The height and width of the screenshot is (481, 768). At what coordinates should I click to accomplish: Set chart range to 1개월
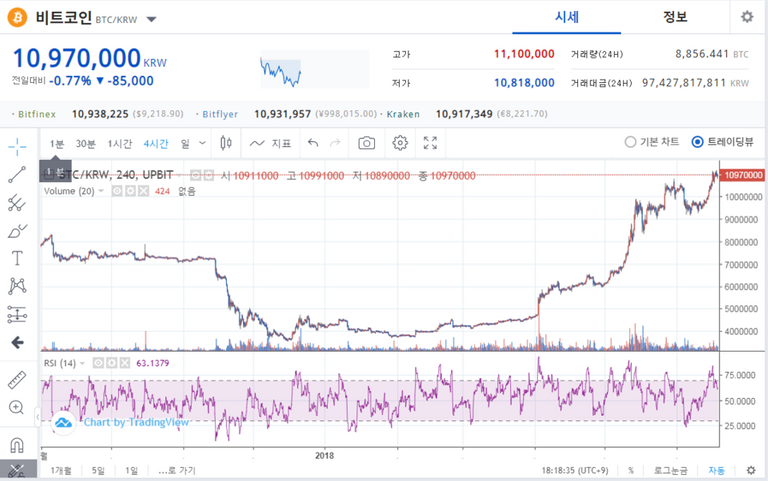click(61, 471)
